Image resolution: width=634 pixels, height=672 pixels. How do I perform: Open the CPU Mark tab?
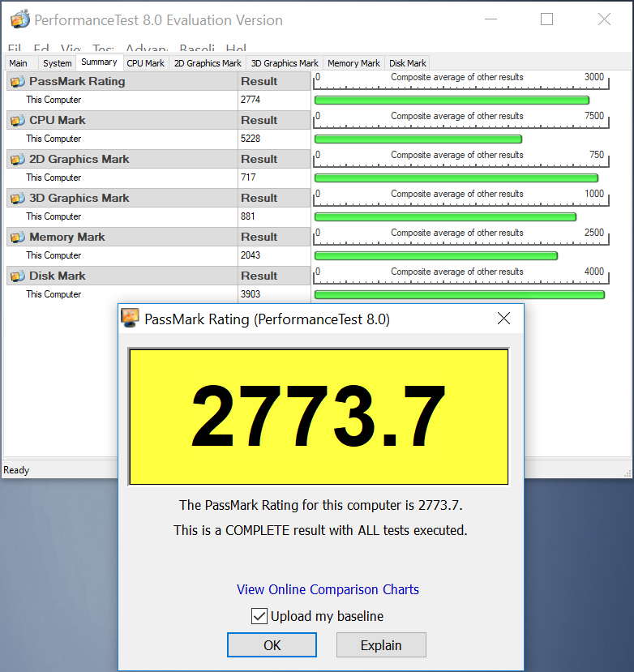pos(146,63)
